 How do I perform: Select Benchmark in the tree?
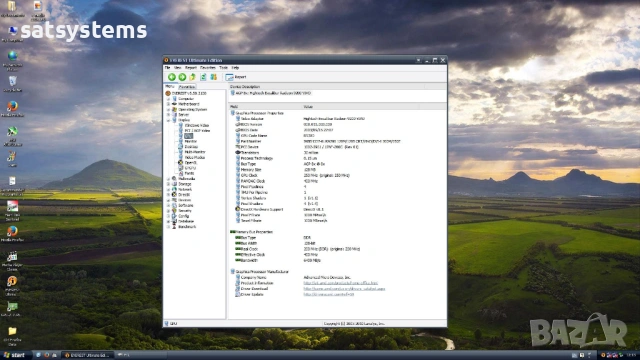(184, 227)
